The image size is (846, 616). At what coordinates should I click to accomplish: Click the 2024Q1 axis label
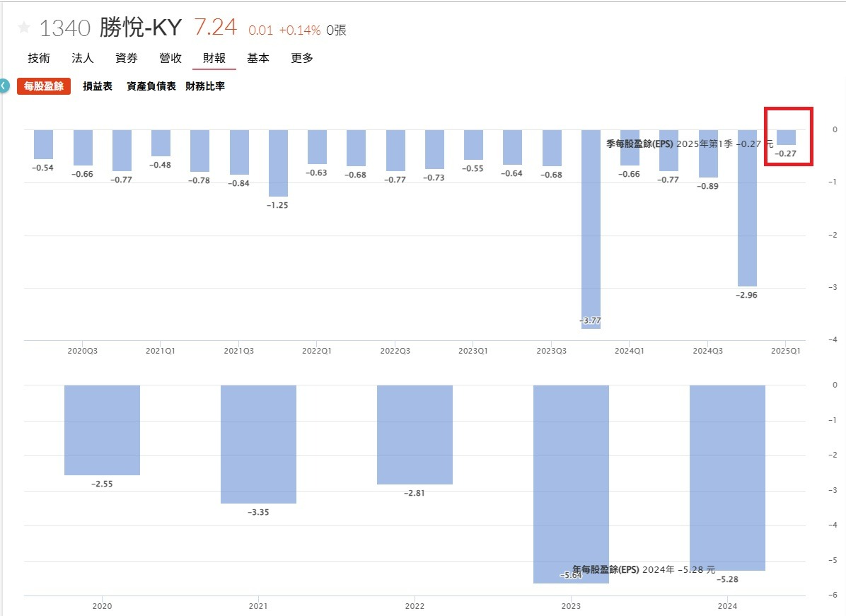pos(629,351)
